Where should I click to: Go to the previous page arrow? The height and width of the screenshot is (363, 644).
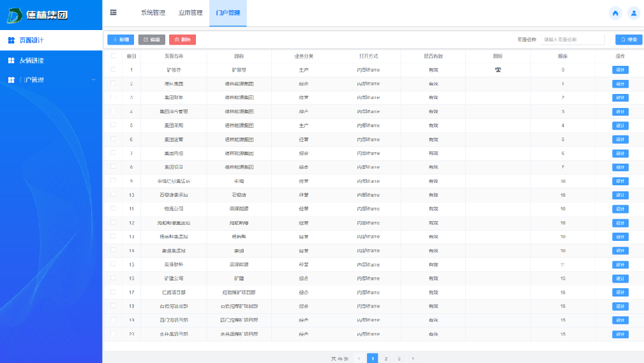(x=359, y=359)
